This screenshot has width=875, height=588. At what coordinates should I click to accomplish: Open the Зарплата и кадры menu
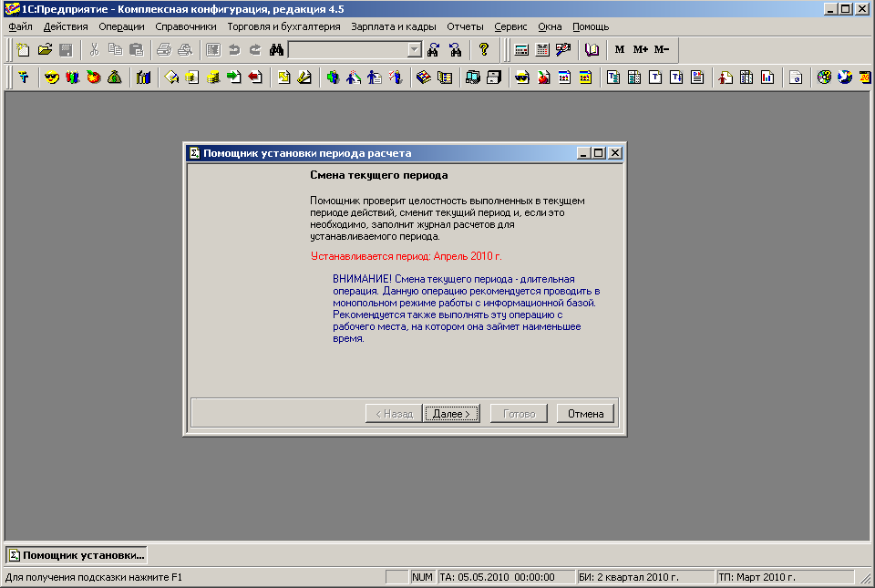[394, 26]
